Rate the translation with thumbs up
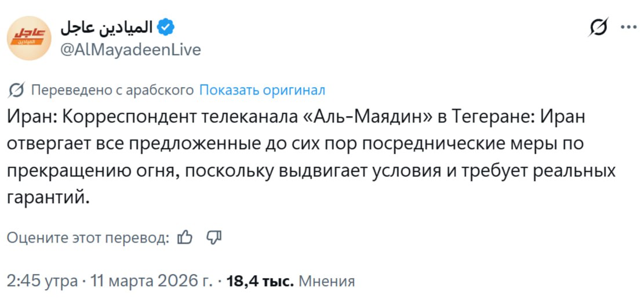The height and width of the screenshot is (303, 644). pyautogui.click(x=184, y=237)
